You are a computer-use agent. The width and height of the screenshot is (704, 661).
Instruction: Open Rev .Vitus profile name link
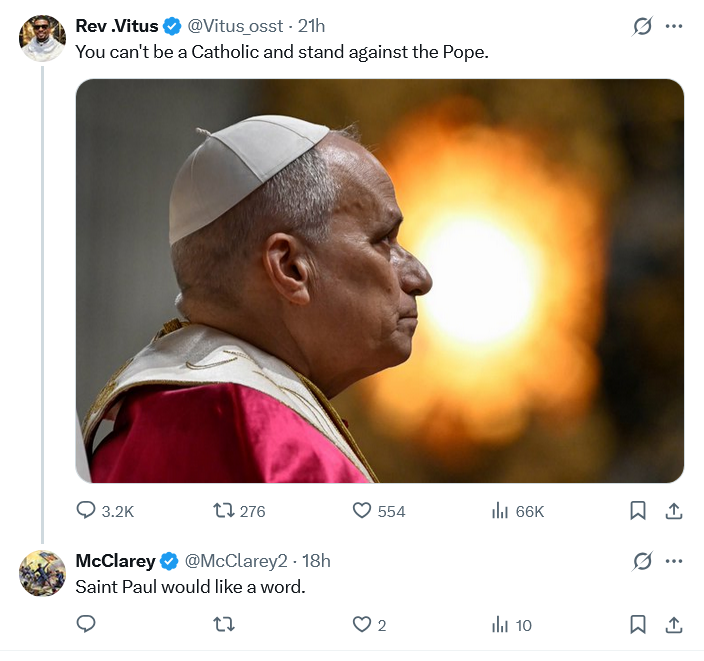[x=117, y=26]
